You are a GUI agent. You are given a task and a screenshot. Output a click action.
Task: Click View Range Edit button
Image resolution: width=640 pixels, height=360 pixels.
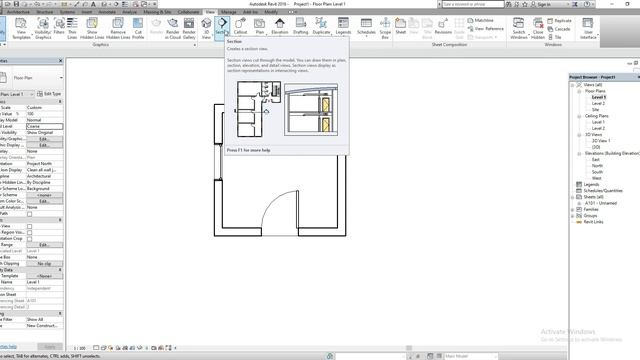[44, 245]
